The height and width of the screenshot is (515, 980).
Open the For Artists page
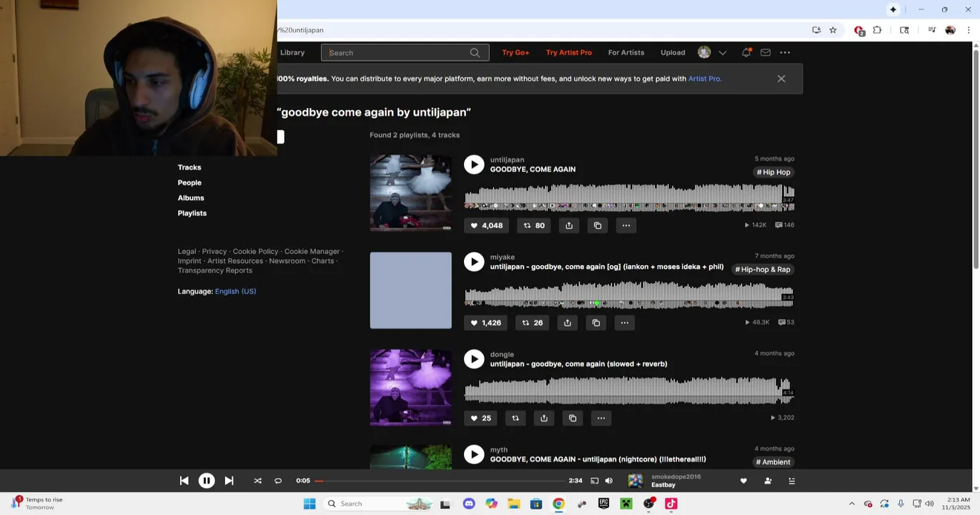pyautogui.click(x=626, y=52)
